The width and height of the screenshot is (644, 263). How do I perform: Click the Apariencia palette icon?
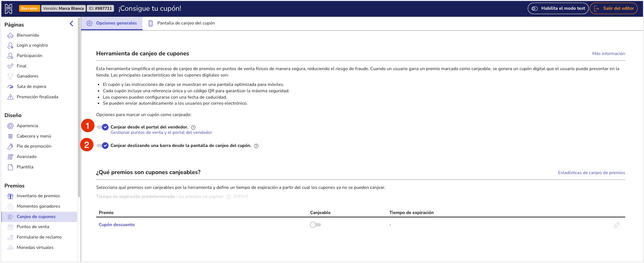(10, 126)
